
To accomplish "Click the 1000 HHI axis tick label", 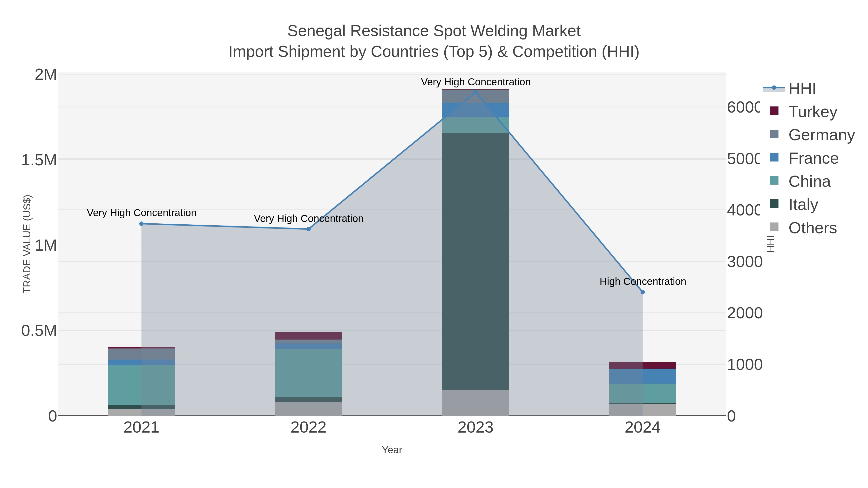I will [x=745, y=364].
